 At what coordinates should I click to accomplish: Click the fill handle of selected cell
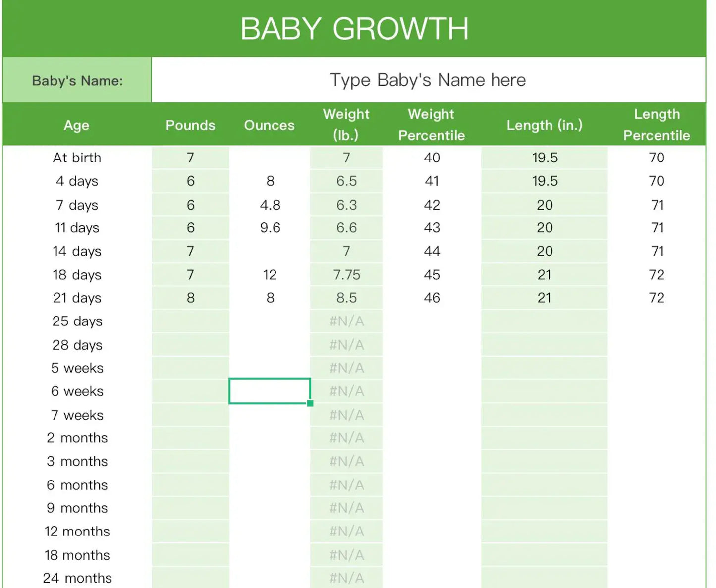pos(310,403)
